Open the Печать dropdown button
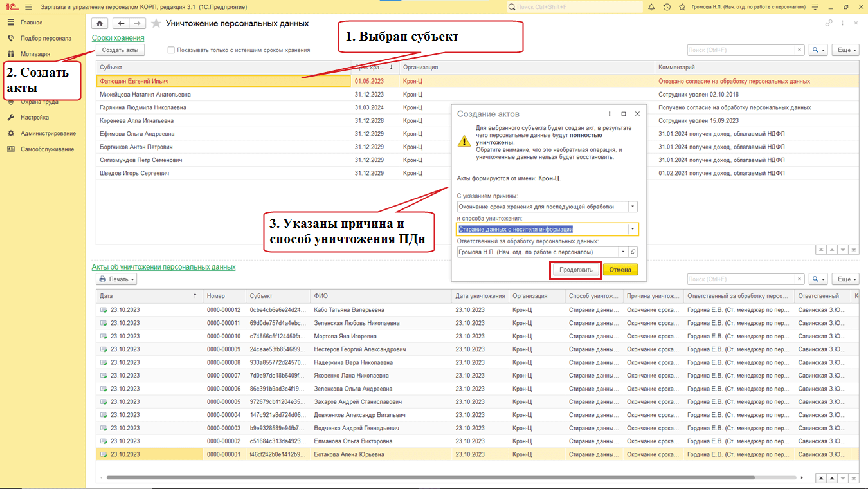This screenshot has height=489, width=868. 116,279
